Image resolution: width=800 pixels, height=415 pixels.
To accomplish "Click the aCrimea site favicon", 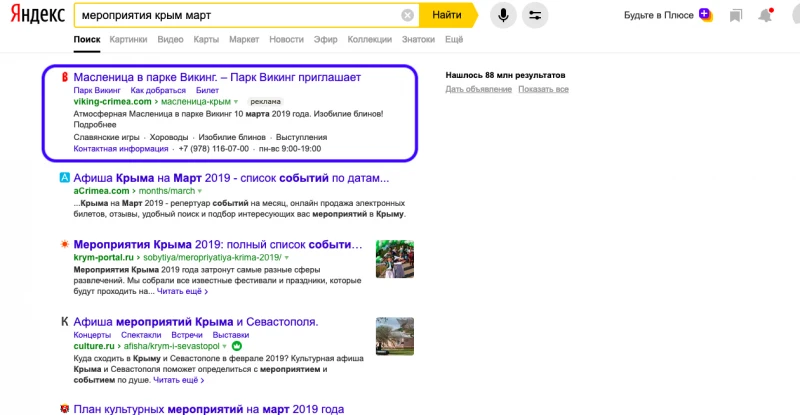I will [64, 178].
